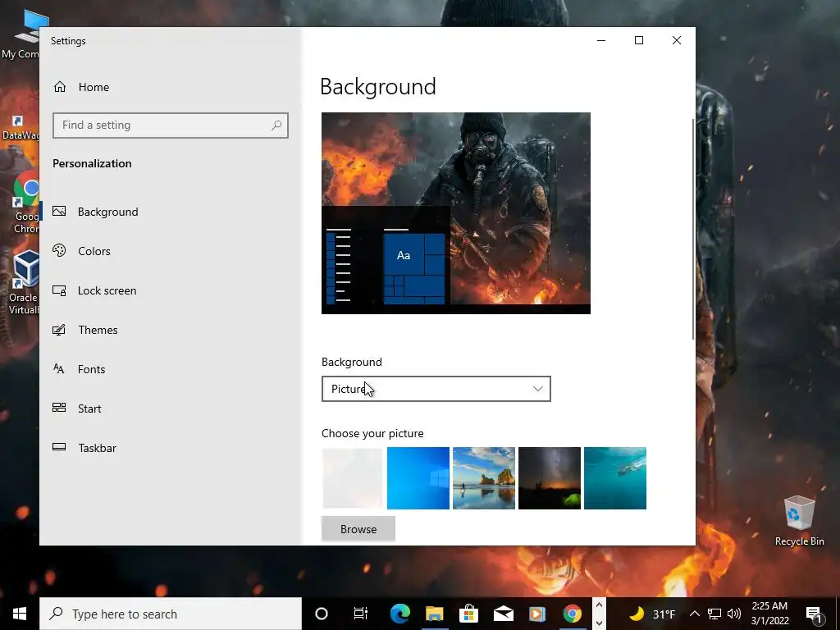Open the Background personalization page
This screenshot has width=840, height=630.
tap(171, 212)
